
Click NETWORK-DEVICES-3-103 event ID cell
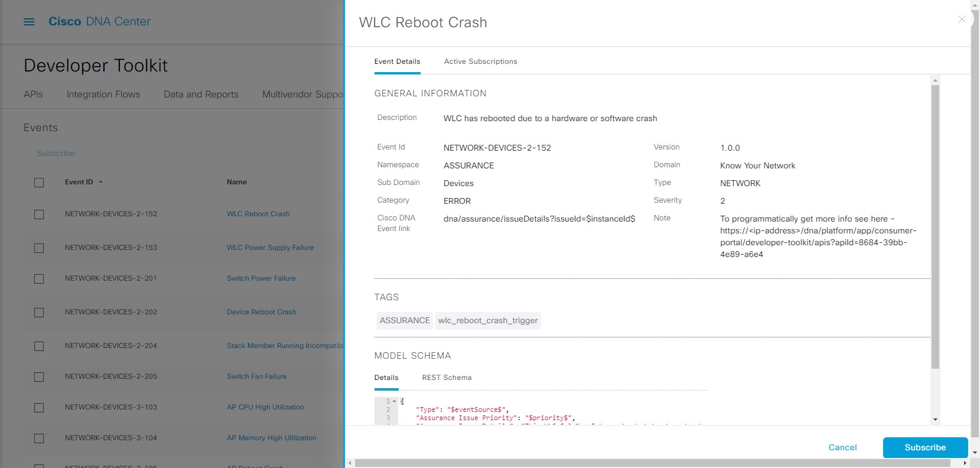pos(111,407)
